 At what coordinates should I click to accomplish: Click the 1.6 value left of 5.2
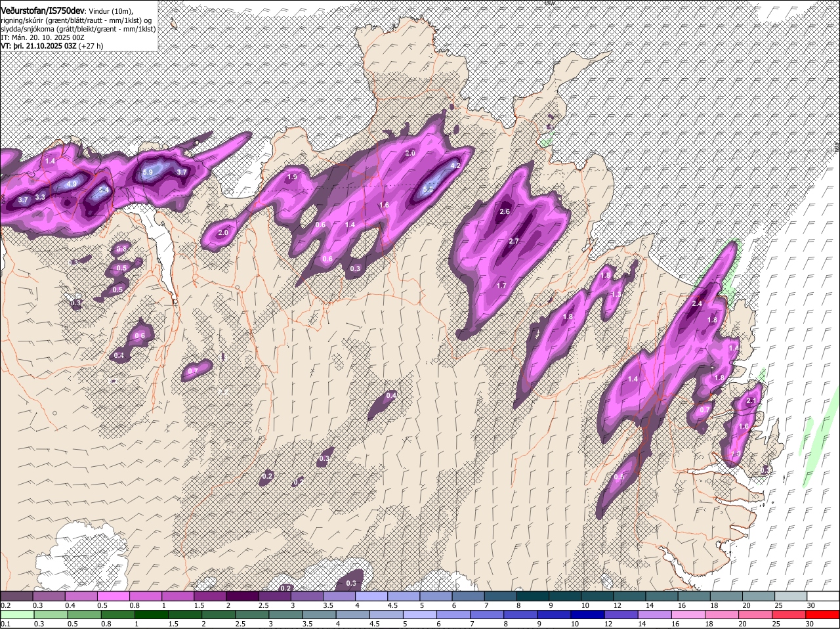(x=385, y=206)
